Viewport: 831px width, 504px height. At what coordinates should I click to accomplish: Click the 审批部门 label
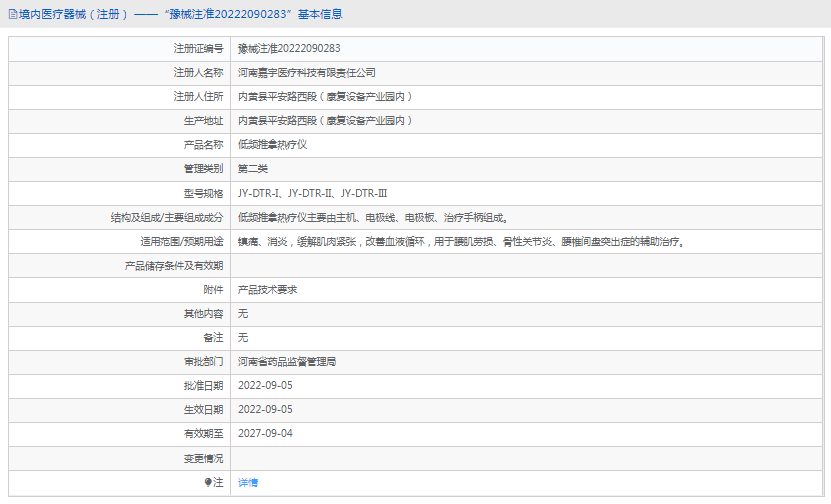(x=204, y=362)
